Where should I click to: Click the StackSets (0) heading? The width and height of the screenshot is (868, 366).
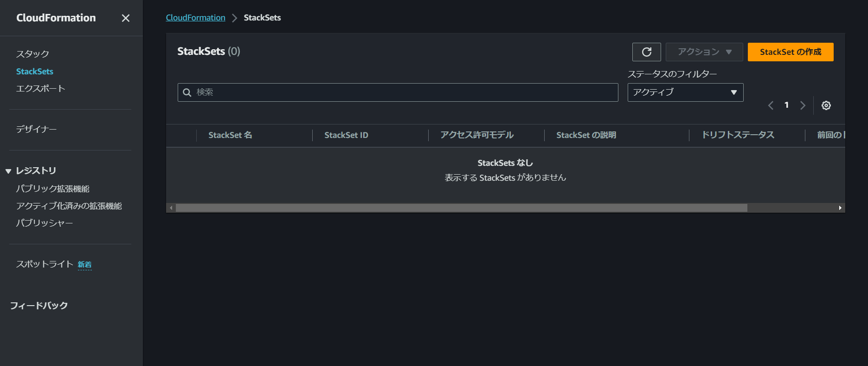[209, 52]
